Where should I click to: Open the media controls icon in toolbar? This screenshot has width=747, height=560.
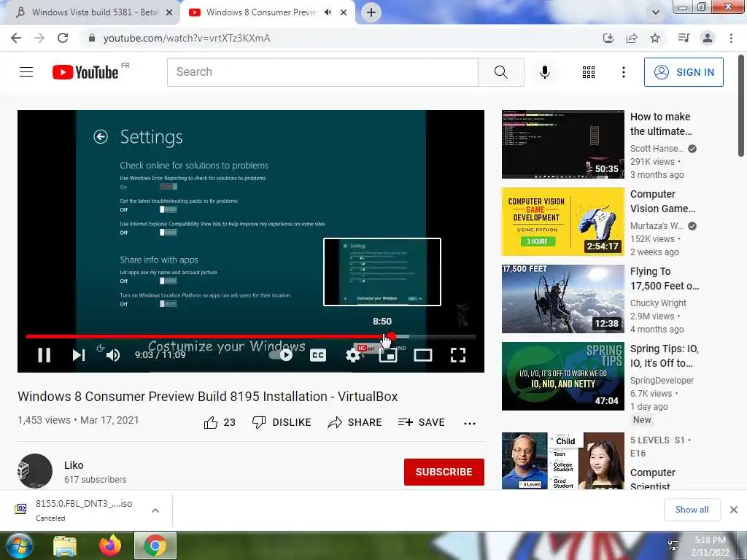click(684, 38)
